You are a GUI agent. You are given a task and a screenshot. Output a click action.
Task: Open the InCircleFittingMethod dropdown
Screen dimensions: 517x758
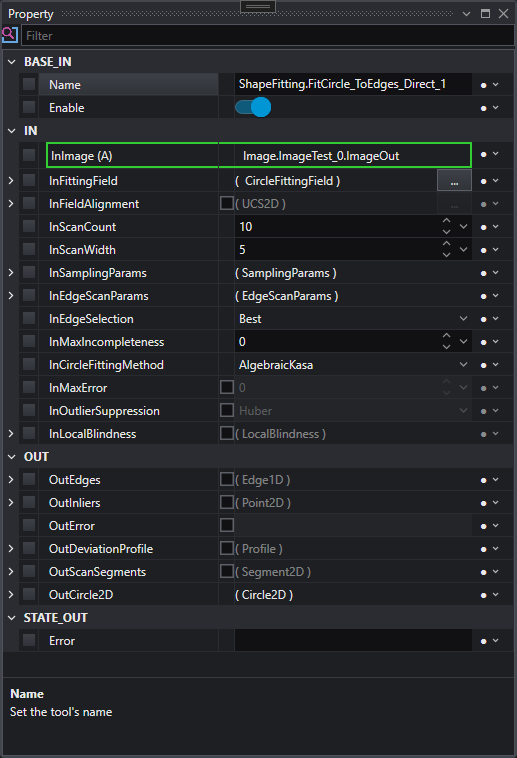[x=353, y=364]
